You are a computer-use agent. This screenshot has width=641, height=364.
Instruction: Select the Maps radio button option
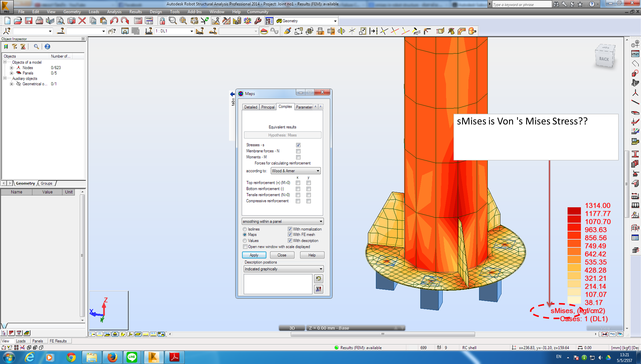tap(246, 235)
